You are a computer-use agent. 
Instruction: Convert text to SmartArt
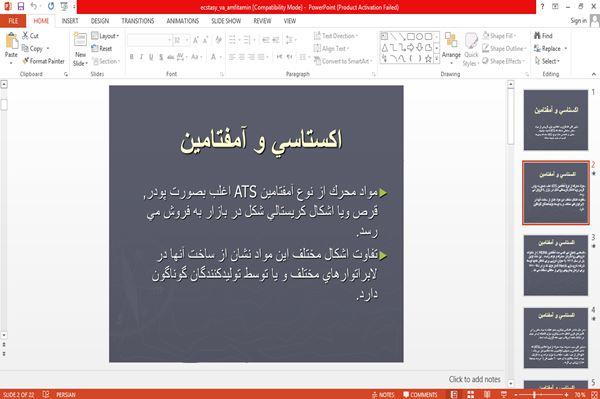click(342, 61)
